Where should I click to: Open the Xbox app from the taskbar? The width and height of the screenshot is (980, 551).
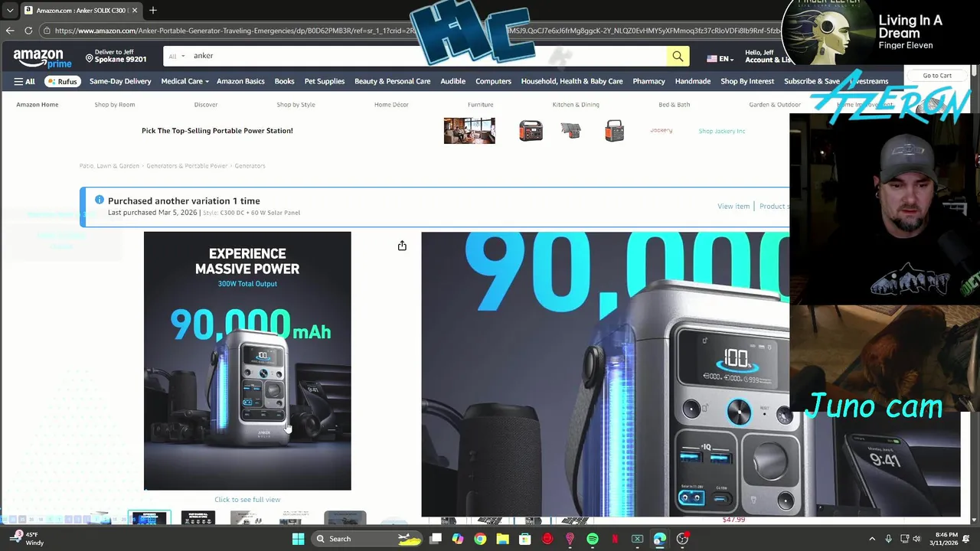tap(637, 539)
